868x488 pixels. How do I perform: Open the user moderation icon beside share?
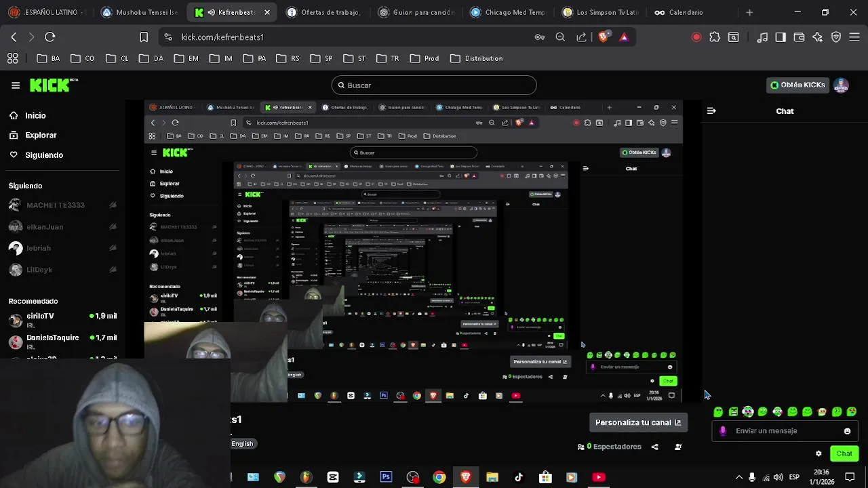[x=678, y=447]
